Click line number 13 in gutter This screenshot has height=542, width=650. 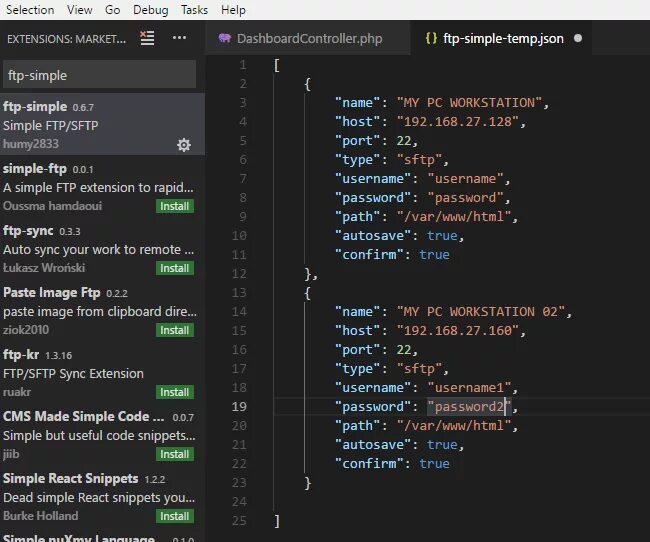tap(239, 292)
